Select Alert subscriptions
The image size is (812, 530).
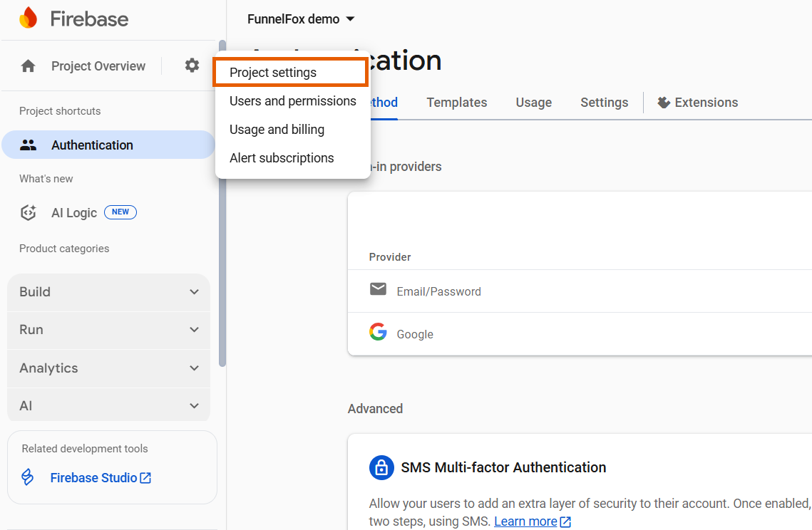(292, 158)
